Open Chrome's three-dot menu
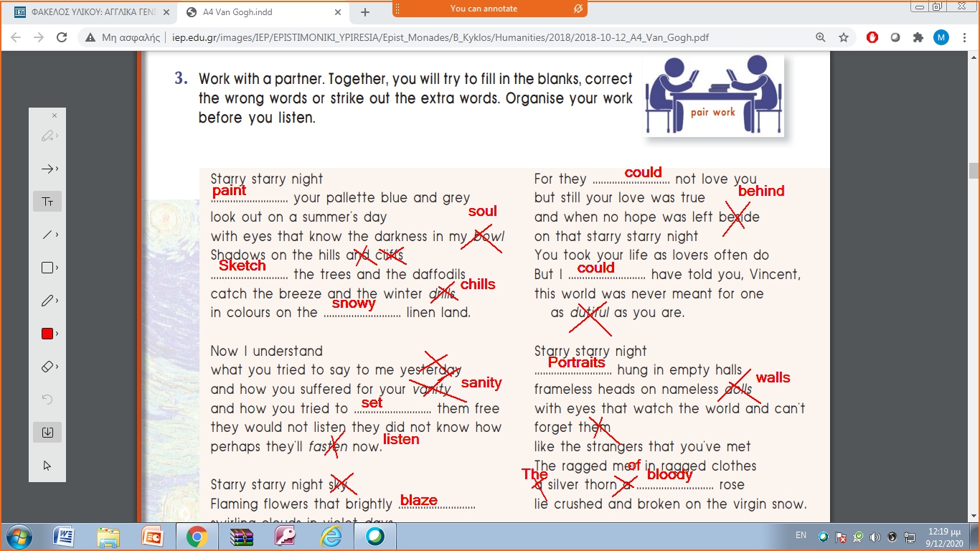 tap(963, 37)
